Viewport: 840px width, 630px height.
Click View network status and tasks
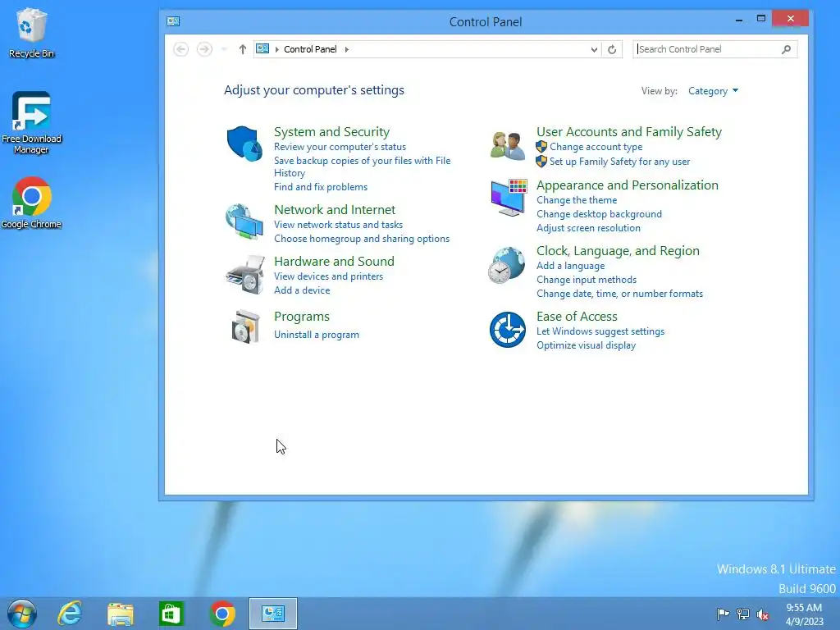tap(338, 225)
